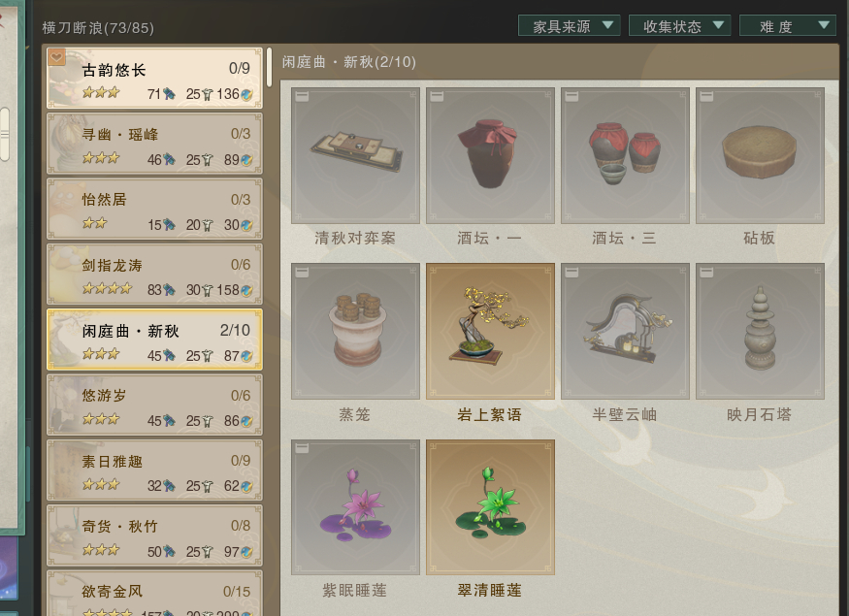
Task: Open the 难度 dropdown filter
Action: (788, 26)
